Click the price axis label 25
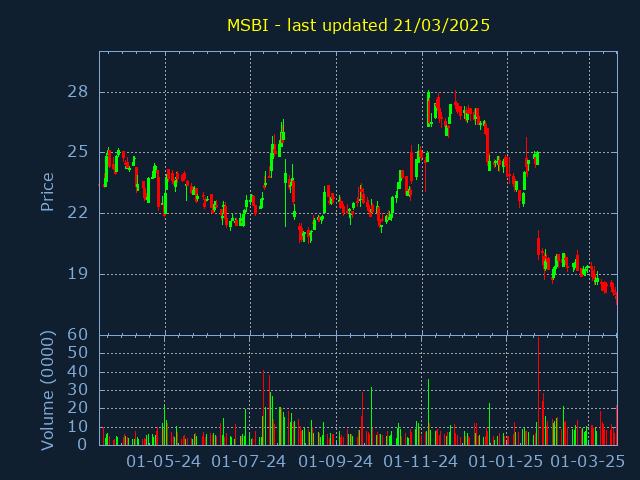Image resolution: width=640 pixels, height=480 pixels. 78,152
